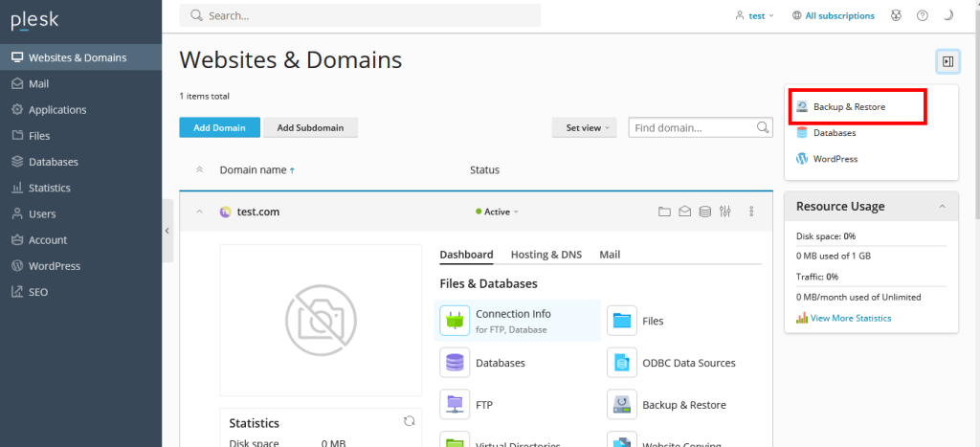Open ODBC Data Sources icon
The image size is (980, 447).
click(x=622, y=363)
